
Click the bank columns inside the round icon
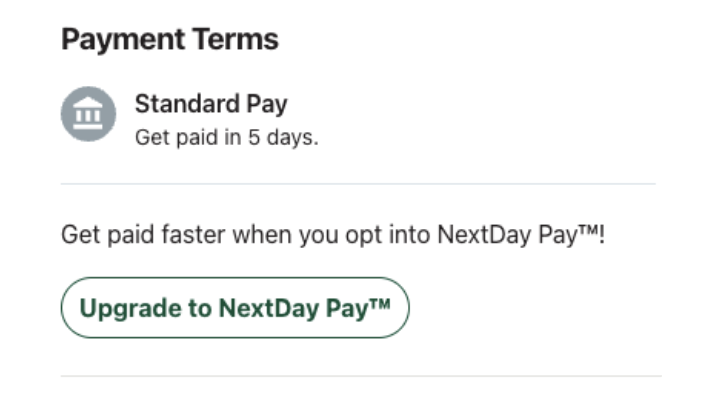click(x=88, y=116)
